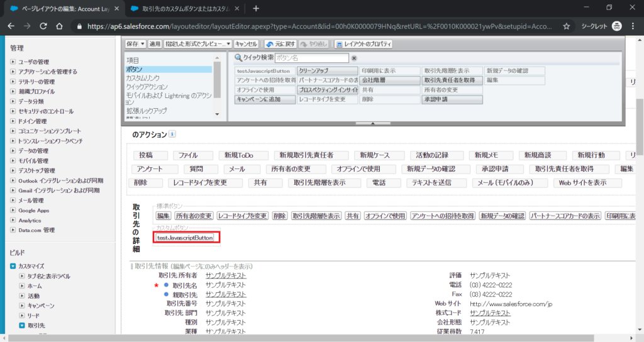Image resolution: width=644 pixels, height=342 pixels.
Task: Open the Chrome three-dot menu
Action: click(x=632, y=26)
